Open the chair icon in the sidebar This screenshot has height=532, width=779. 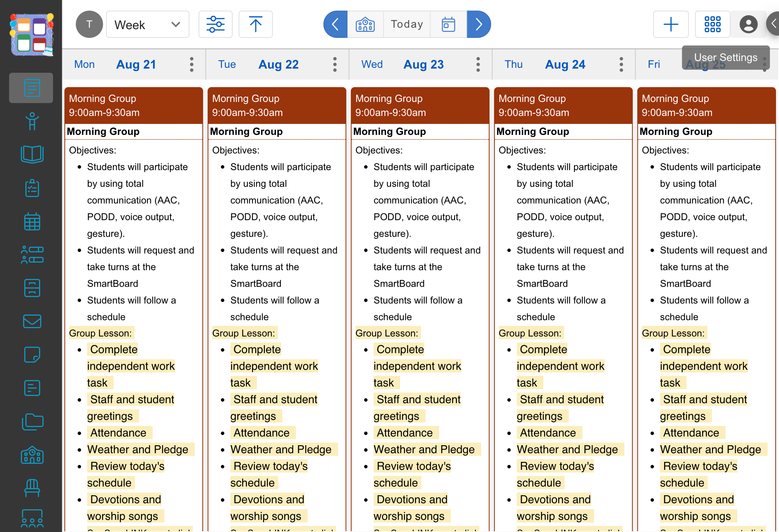point(32,488)
